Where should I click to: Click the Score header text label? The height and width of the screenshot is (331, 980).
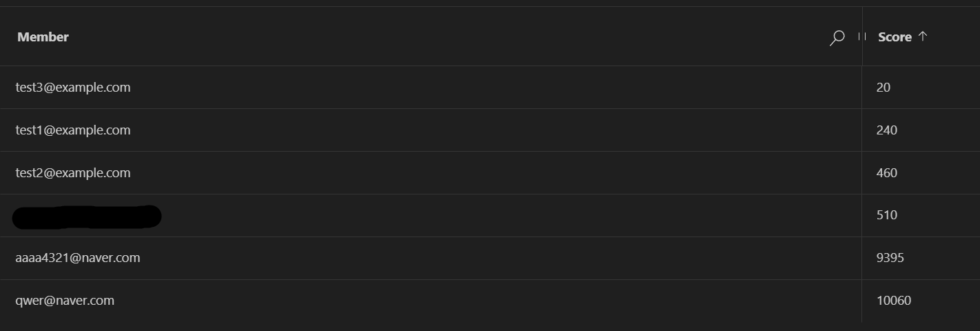click(895, 37)
